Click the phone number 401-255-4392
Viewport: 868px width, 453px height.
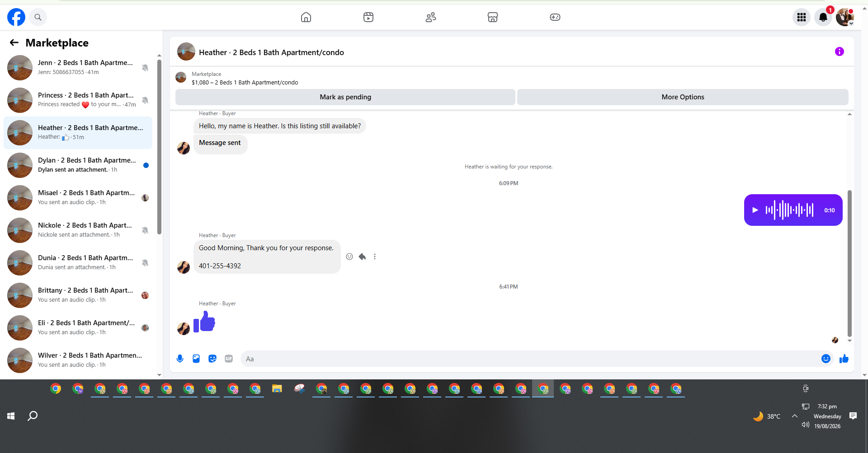tap(220, 266)
